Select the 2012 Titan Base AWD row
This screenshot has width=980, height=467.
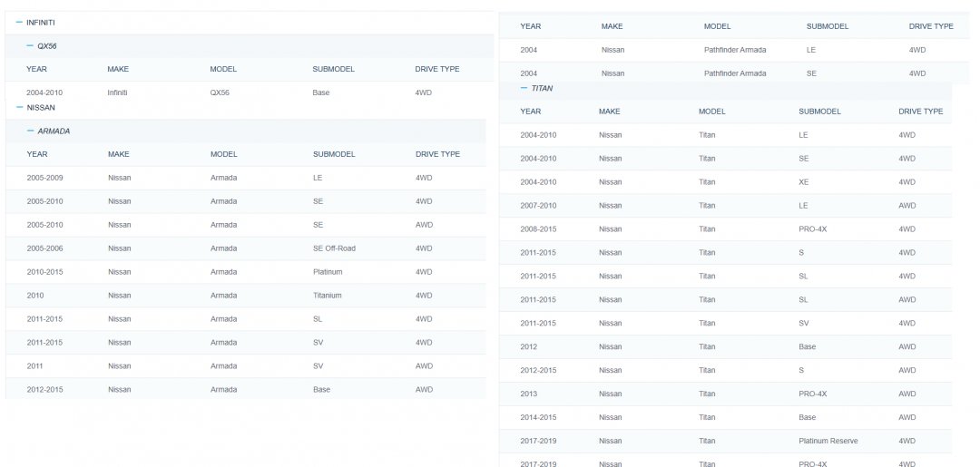click(x=726, y=347)
